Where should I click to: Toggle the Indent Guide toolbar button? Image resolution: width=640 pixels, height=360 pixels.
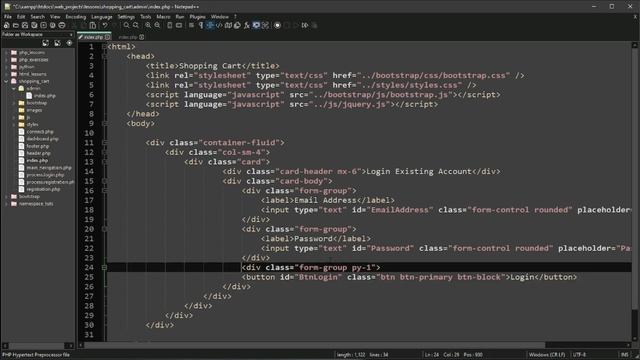click(210, 25)
